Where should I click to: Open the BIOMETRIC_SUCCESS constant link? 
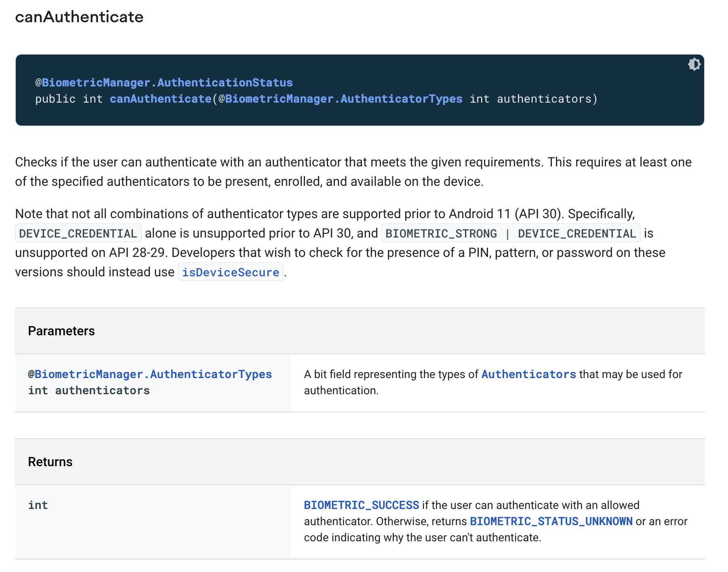tap(361, 505)
